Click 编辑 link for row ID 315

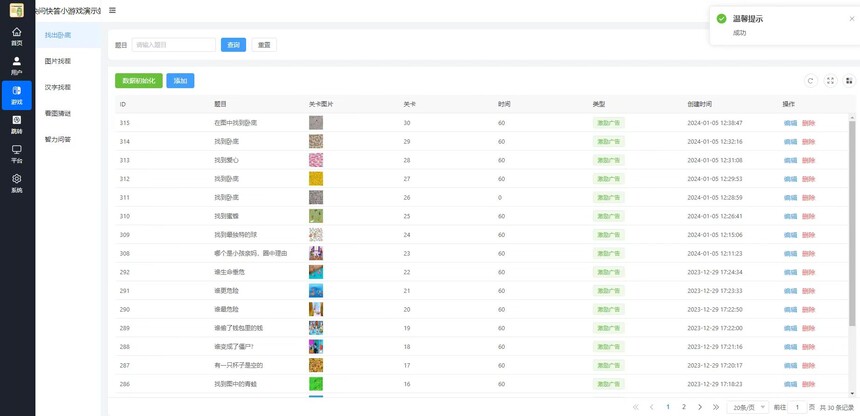tap(790, 123)
